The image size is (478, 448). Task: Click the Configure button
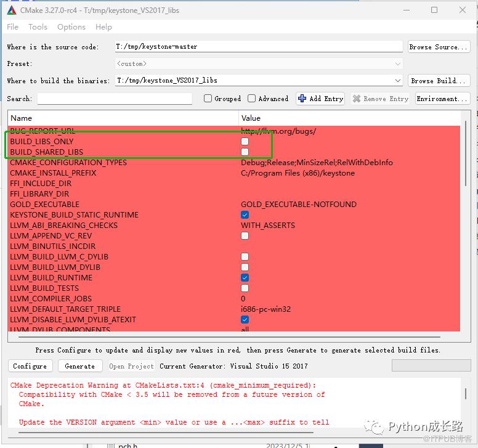point(30,366)
